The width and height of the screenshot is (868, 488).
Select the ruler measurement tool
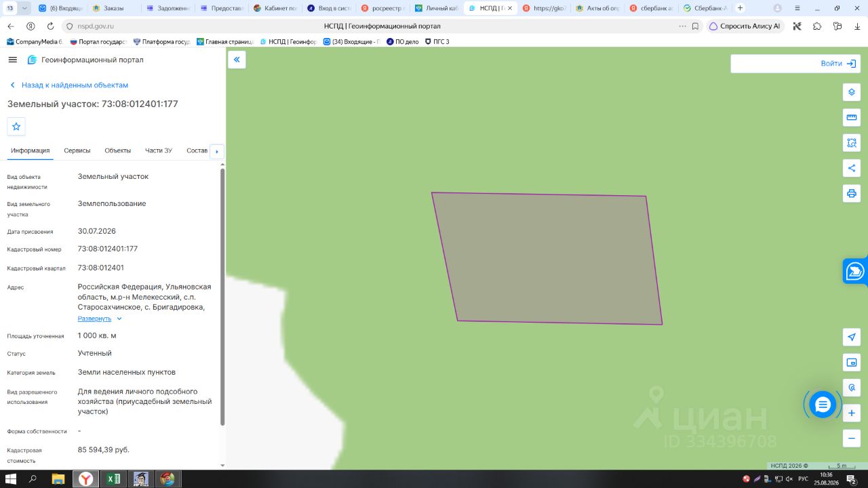852,117
